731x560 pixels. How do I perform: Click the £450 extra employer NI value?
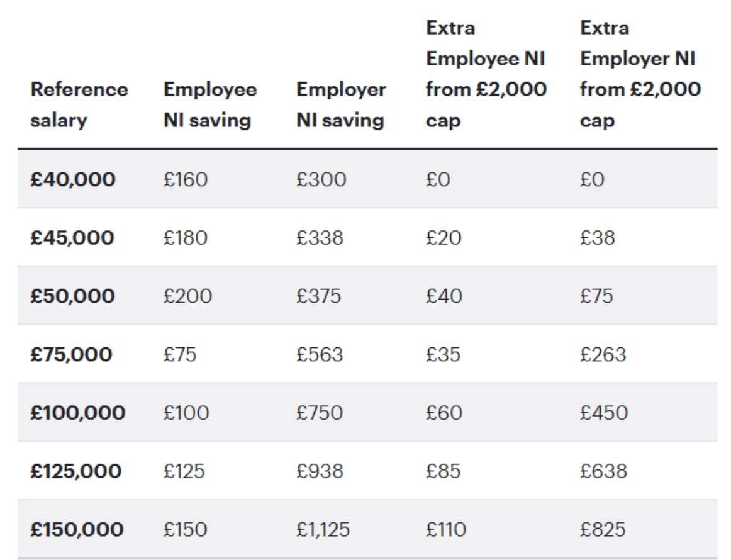603,413
